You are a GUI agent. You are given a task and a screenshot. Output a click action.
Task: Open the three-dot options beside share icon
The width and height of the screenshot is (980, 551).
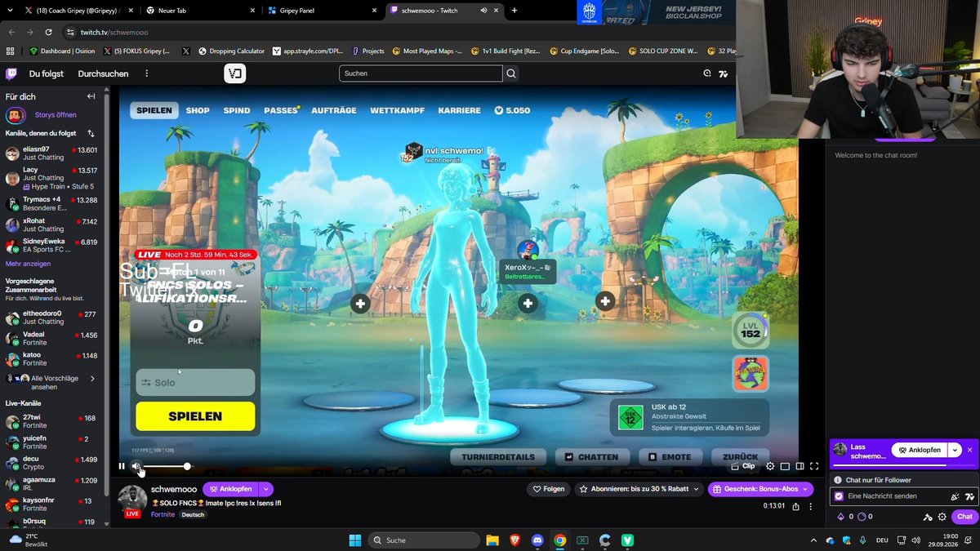pyautogui.click(x=809, y=506)
